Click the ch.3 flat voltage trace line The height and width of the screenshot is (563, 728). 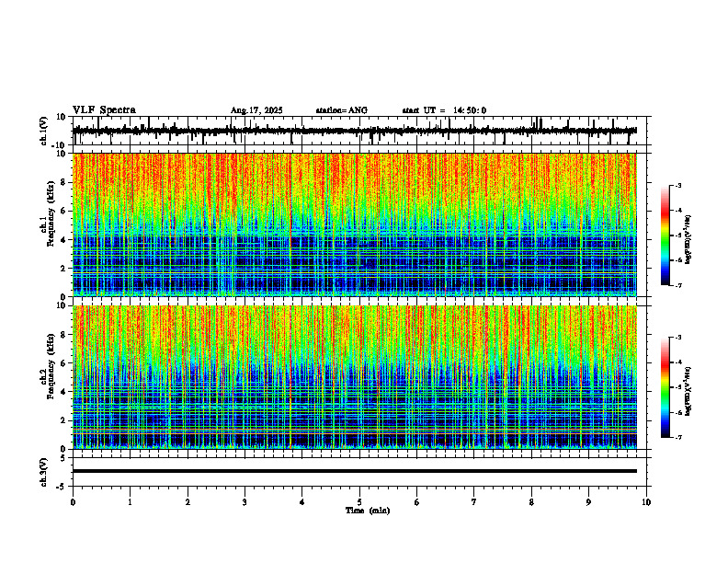(355, 471)
